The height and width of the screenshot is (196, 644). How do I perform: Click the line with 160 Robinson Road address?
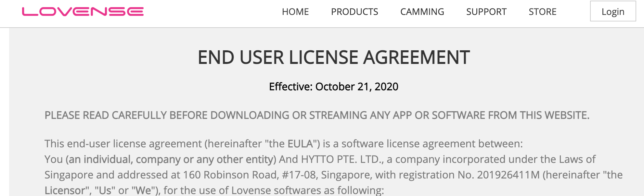pos(334,175)
